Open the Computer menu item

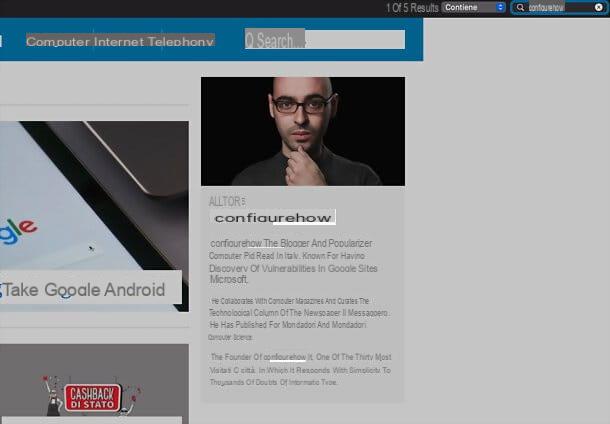coord(58,41)
